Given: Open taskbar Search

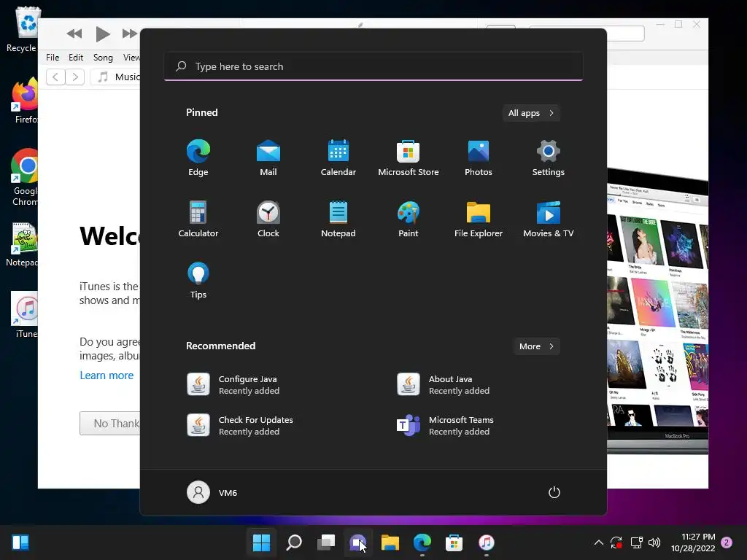Looking at the screenshot, I should tap(294, 542).
